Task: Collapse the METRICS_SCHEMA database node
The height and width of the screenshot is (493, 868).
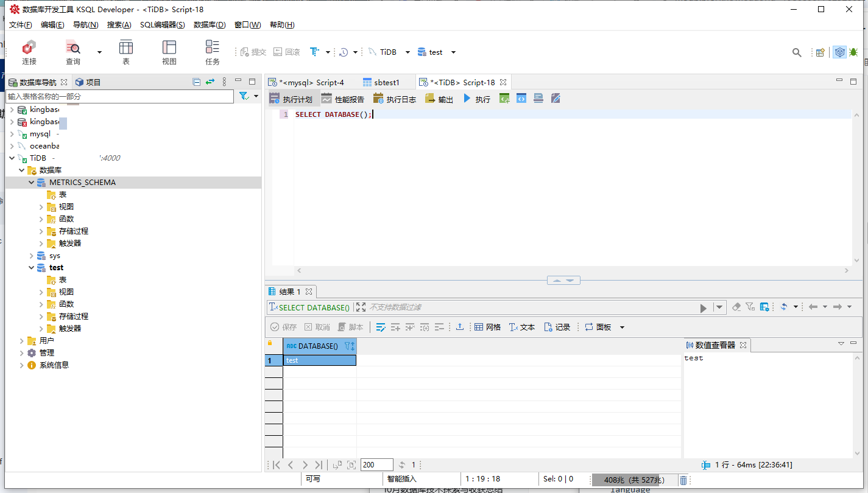Action: point(32,183)
